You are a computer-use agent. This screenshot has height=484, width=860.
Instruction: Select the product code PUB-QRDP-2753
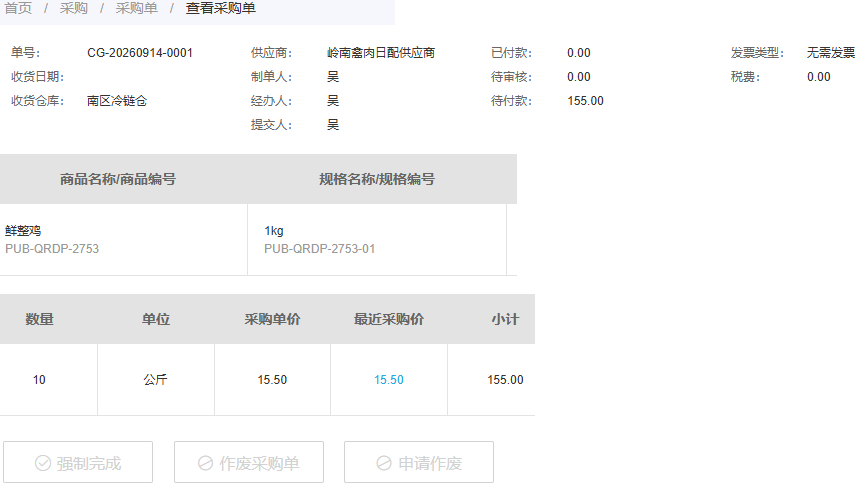click(52, 249)
